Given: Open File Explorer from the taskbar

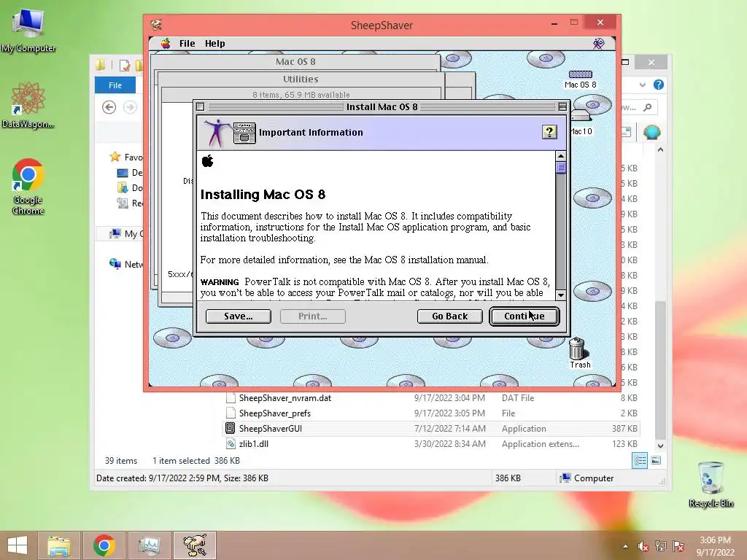Looking at the screenshot, I should (59, 545).
